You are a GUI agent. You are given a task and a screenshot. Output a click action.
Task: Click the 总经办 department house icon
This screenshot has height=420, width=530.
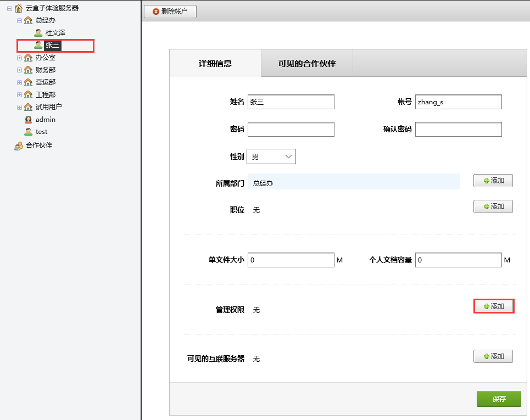tap(27, 20)
